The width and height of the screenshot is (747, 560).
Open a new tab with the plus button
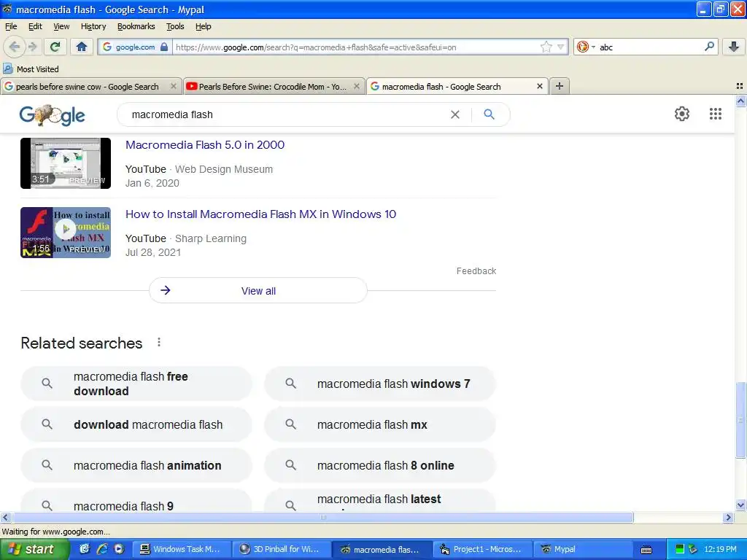[x=560, y=86]
